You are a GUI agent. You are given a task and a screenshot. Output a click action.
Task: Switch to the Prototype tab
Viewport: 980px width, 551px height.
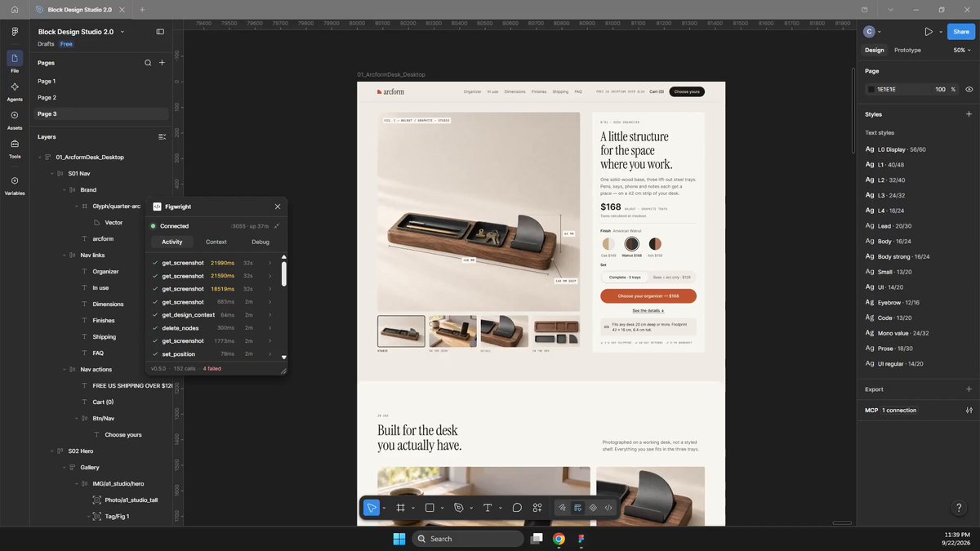point(907,50)
